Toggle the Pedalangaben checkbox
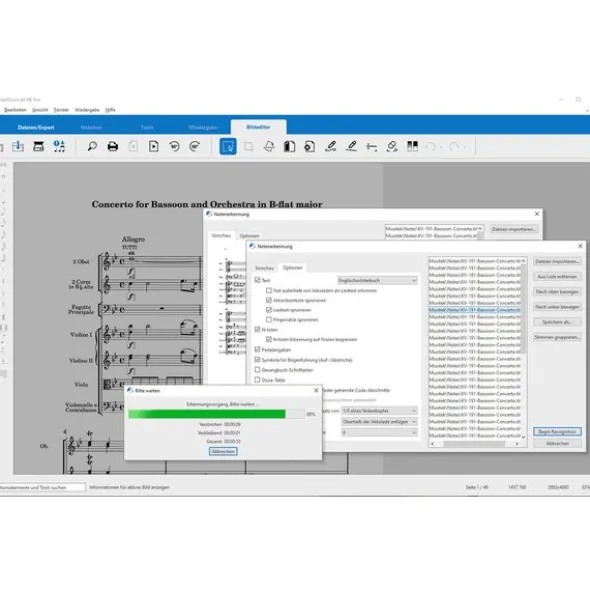The image size is (590, 591). 257,349
